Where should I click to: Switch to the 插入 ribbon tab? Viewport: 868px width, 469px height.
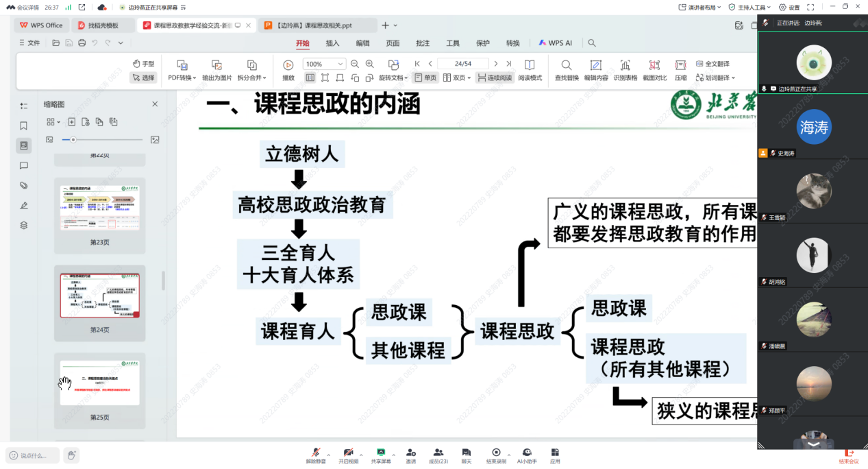pyautogui.click(x=332, y=43)
